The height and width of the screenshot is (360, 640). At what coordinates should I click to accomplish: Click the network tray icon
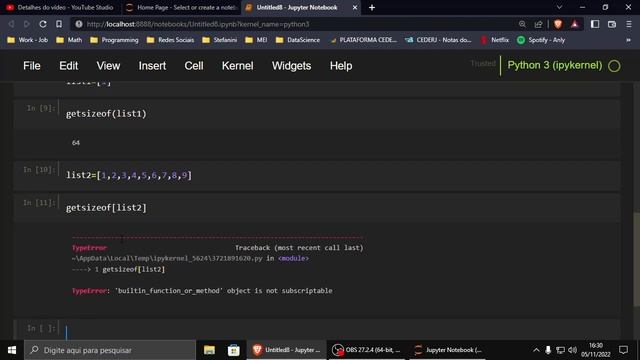point(561,350)
